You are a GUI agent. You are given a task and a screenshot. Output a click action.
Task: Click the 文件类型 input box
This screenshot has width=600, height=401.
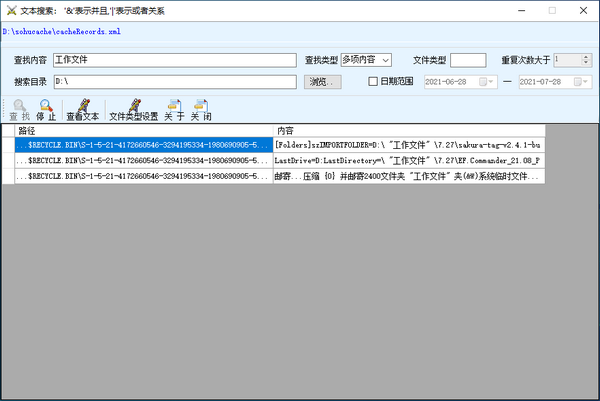tap(468, 60)
